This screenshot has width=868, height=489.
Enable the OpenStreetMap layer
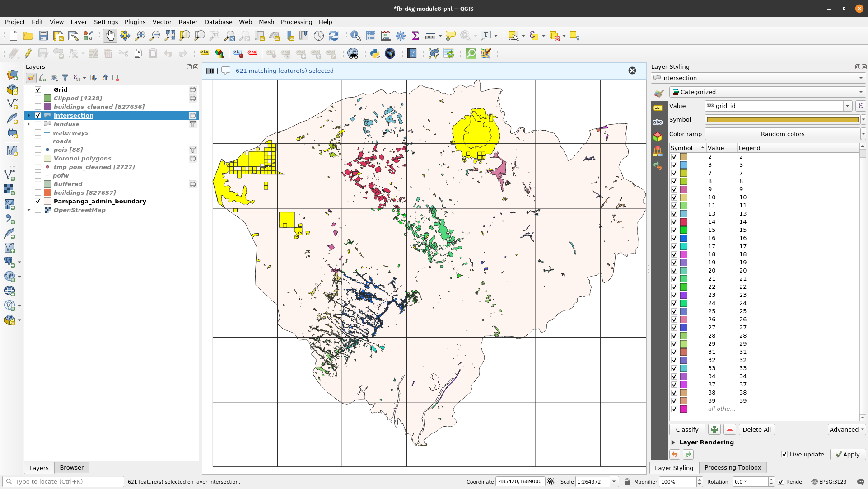pyautogui.click(x=38, y=210)
